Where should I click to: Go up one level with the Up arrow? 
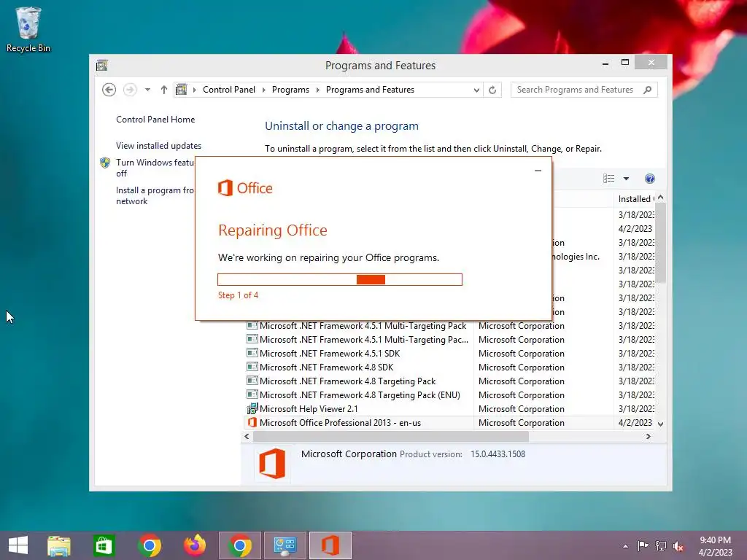pyautogui.click(x=164, y=90)
